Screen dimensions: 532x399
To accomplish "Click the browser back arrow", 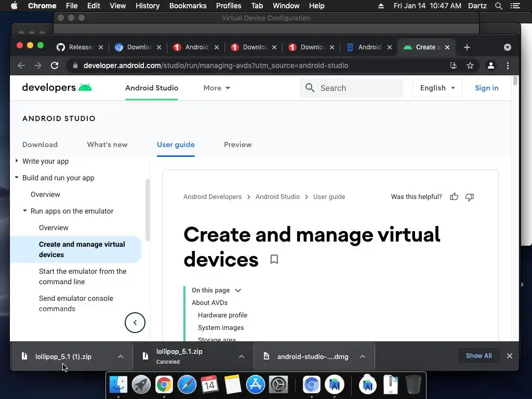I will click(x=21, y=65).
